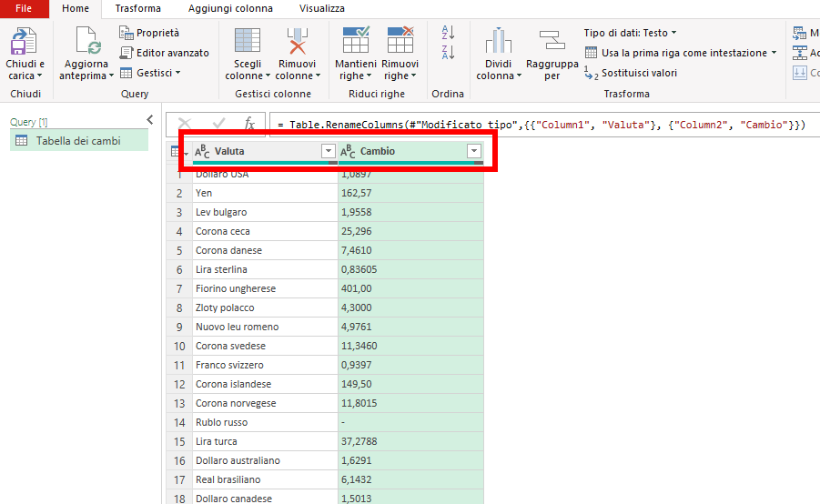
Task: Click the Scegli colonne icon
Action: pos(248,41)
